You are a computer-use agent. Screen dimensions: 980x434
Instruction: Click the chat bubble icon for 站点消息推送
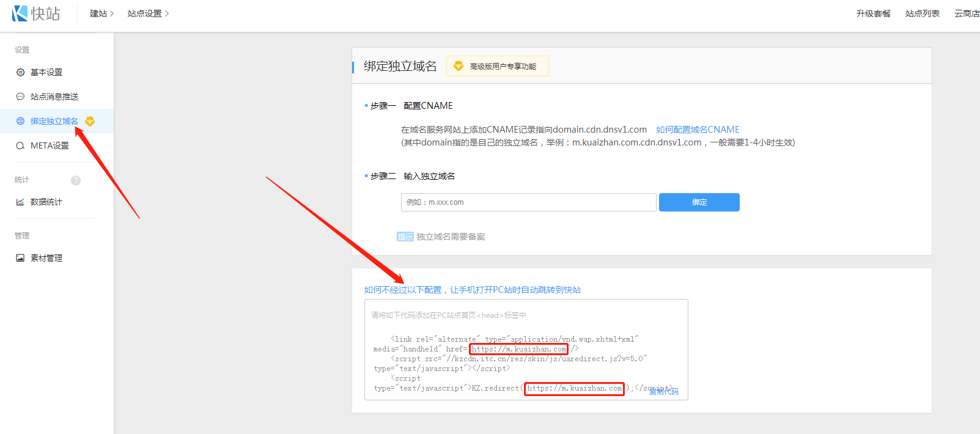tap(20, 97)
